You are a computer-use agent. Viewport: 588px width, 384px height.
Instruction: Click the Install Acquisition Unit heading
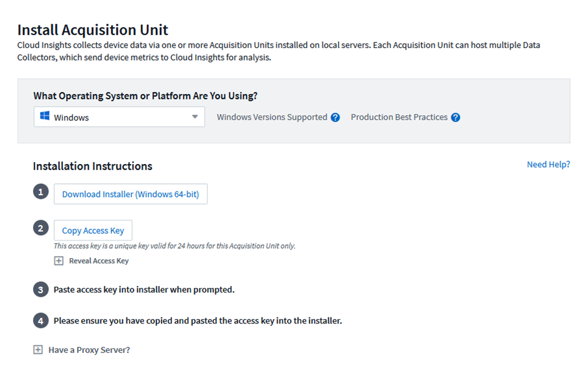[x=93, y=29]
